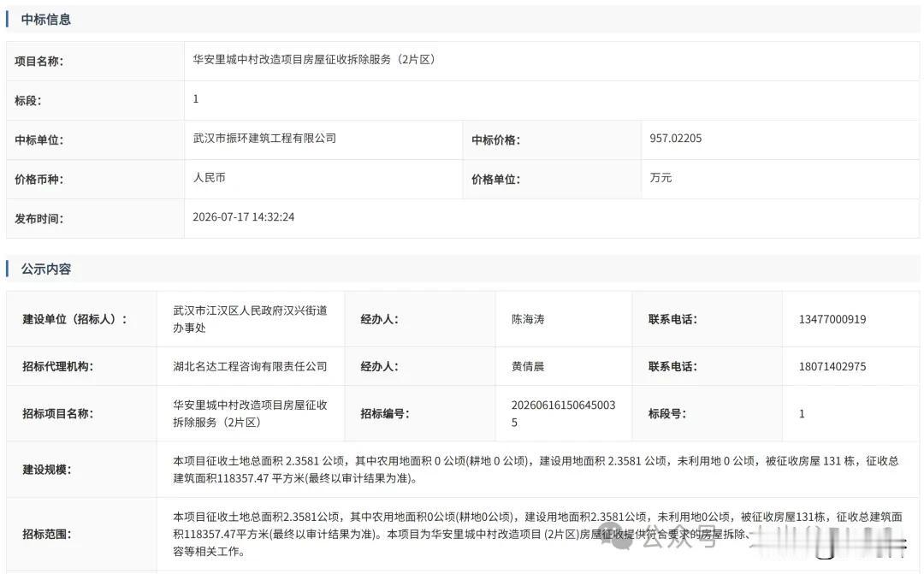Select the 建设规模 description paragraph
The image size is (924, 574).
[x=536, y=470]
